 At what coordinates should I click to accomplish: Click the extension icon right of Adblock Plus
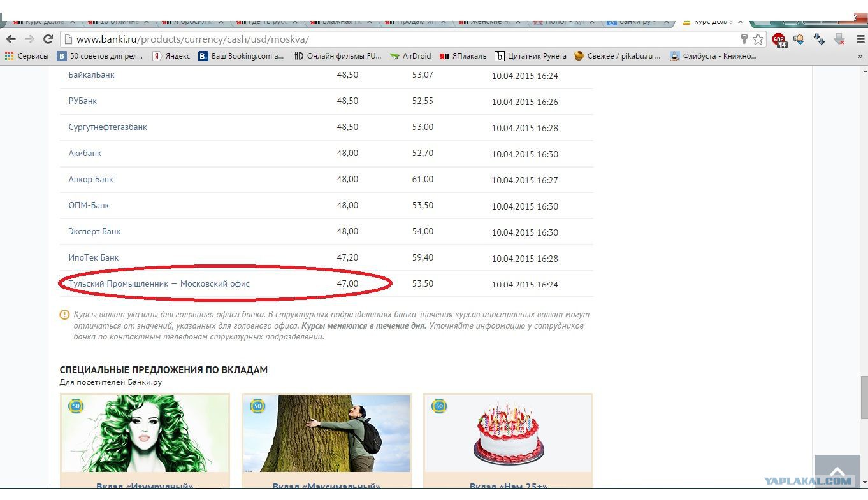(798, 39)
